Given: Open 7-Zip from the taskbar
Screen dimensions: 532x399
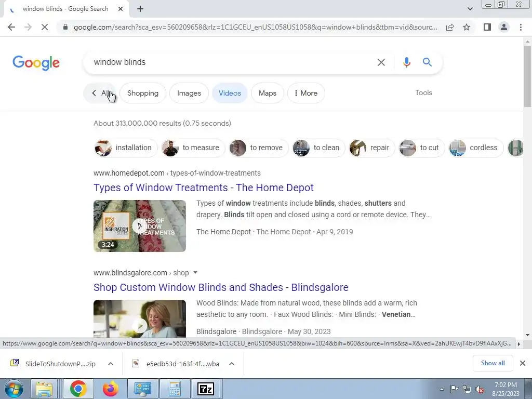Looking at the screenshot, I should tap(206, 389).
